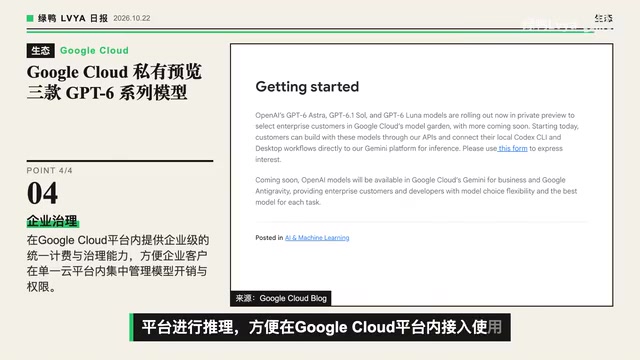Click the 来源: Google Cloud Blog source label

tap(281, 298)
